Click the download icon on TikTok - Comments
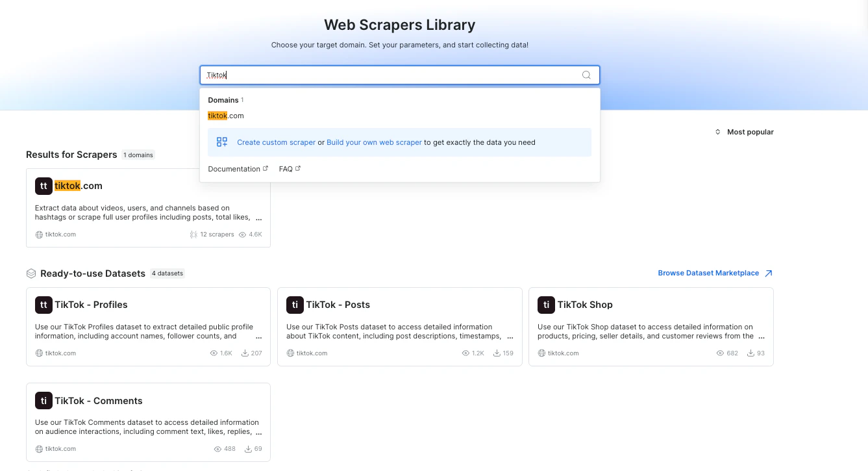868x471 pixels. pos(248,449)
